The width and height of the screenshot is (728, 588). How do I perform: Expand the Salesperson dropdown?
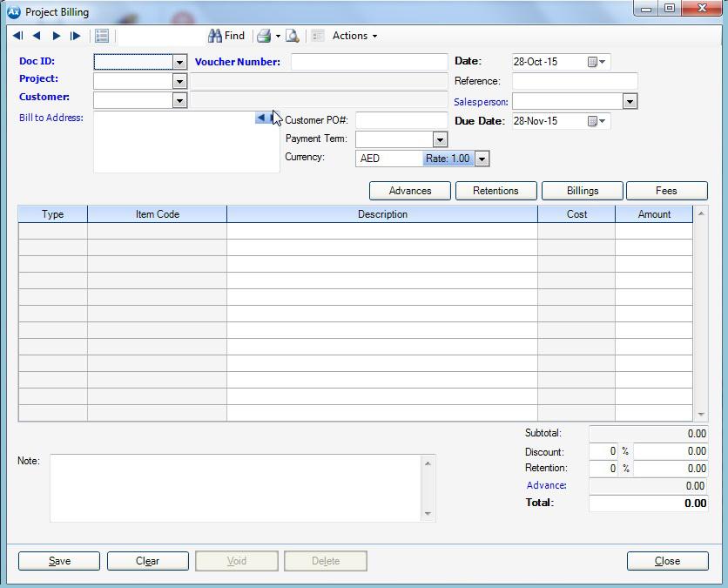[630, 101]
